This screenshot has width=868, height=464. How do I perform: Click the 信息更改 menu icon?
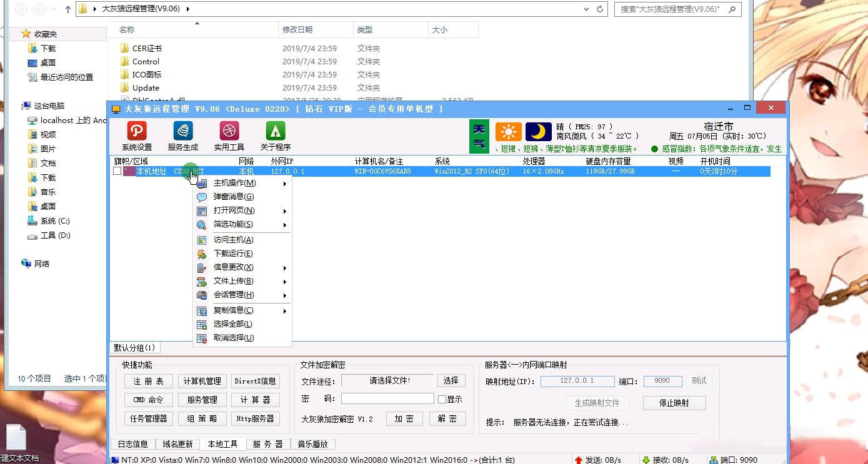coord(202,268)
